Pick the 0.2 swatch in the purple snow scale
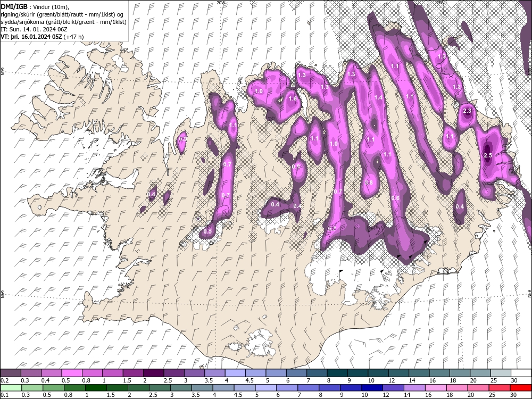Screen dimensions: 532x399 [10, 373]
